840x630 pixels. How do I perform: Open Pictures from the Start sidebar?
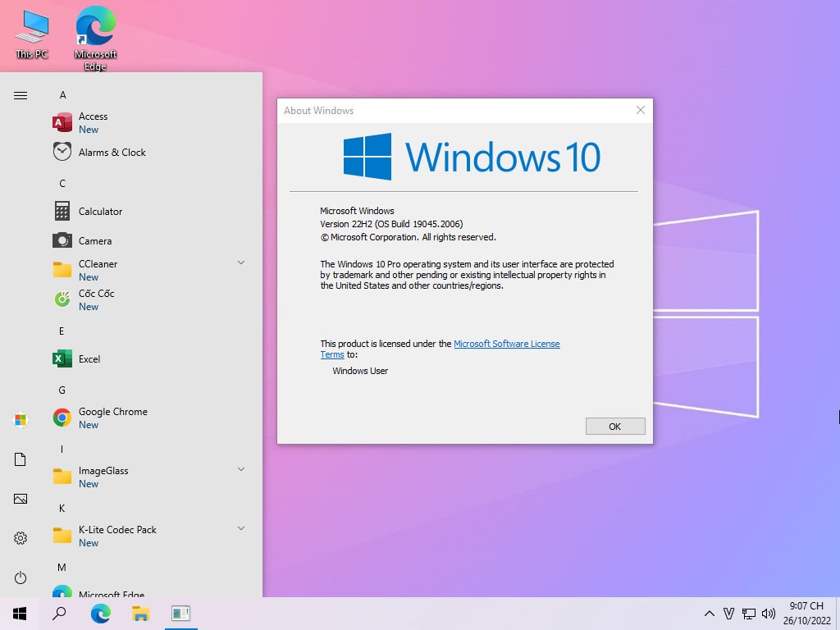[21, 499]
